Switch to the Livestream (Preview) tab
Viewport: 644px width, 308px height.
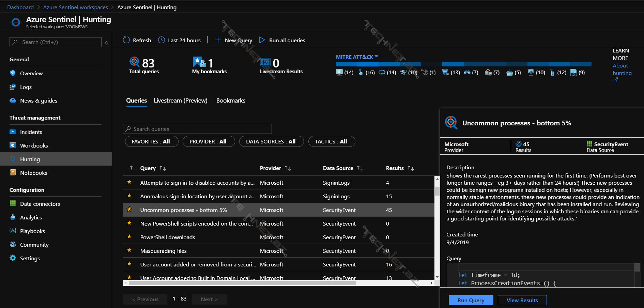180,101
